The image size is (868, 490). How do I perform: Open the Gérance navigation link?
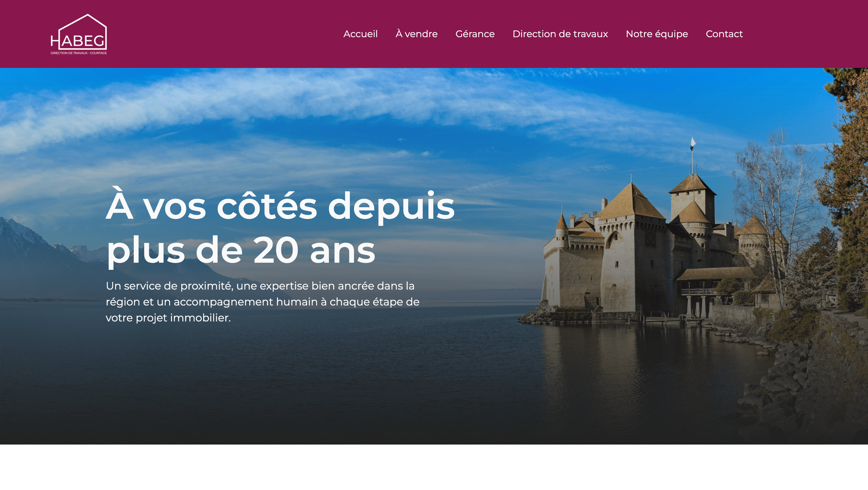click(x=475, y=34)
